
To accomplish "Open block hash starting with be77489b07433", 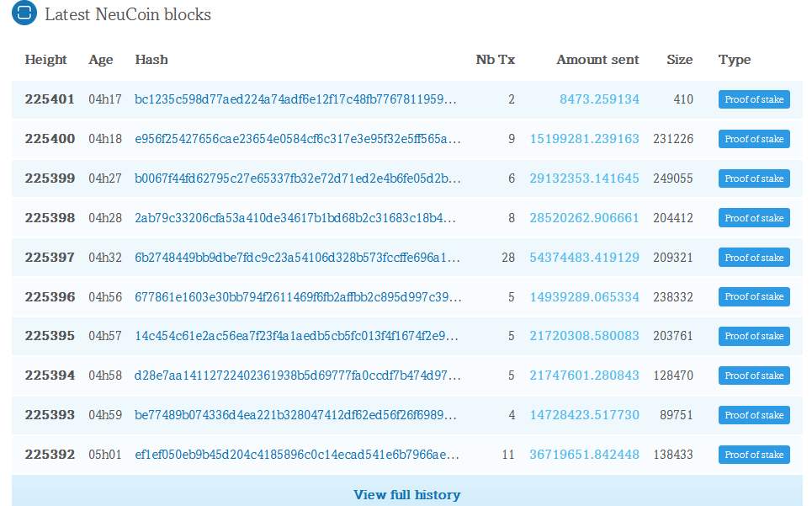I will point(295,415).
